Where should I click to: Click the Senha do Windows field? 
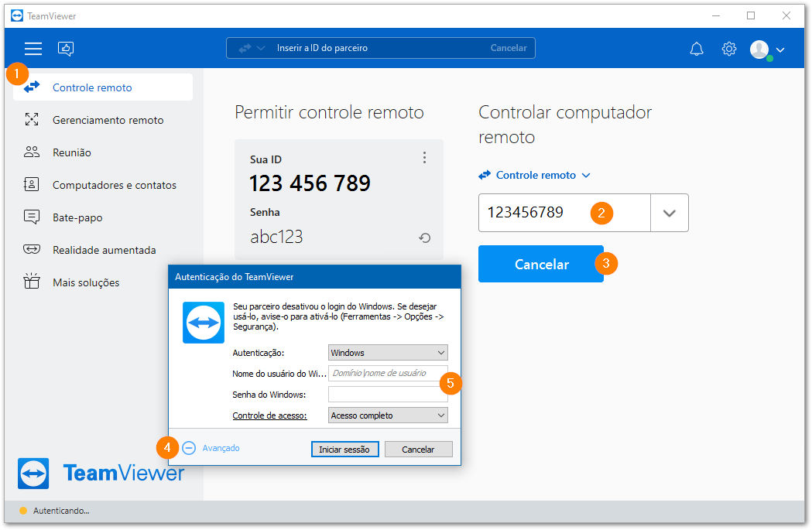(x=388, y=395)
